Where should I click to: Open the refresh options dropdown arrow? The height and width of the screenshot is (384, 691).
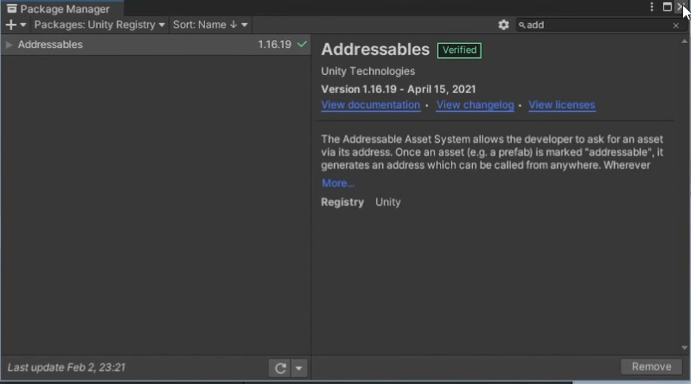(299, 368)
